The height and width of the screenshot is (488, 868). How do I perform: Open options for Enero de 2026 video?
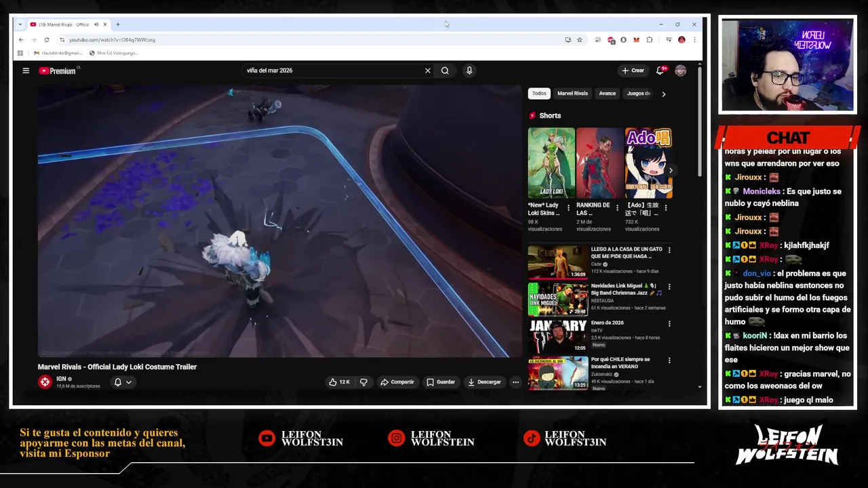(669, 324)
